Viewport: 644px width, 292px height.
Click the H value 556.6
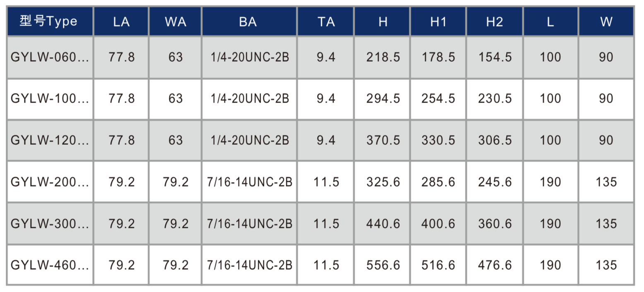(383, 265)
